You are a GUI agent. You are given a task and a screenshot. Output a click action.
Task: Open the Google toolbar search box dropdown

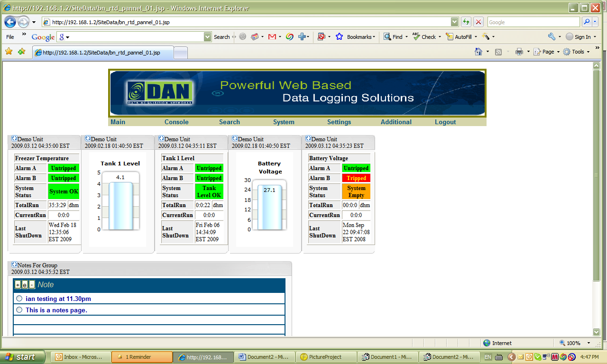click(x=207, y=36)
